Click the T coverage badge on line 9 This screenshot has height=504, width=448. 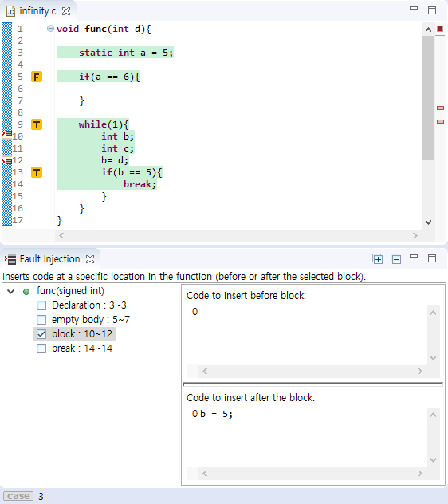37,124
